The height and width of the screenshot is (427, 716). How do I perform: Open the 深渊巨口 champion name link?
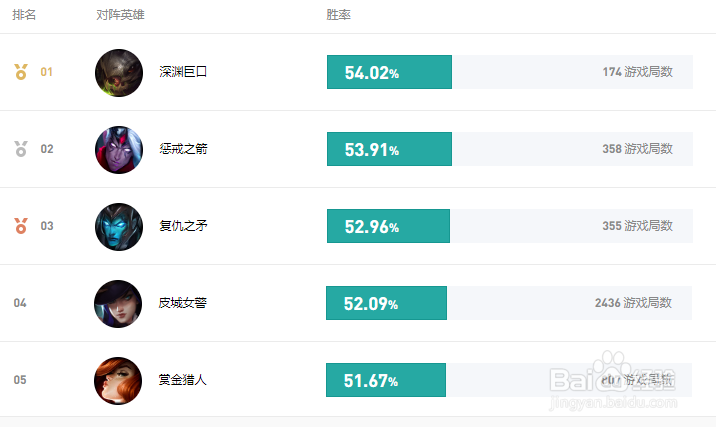click(x=183, y=72)
